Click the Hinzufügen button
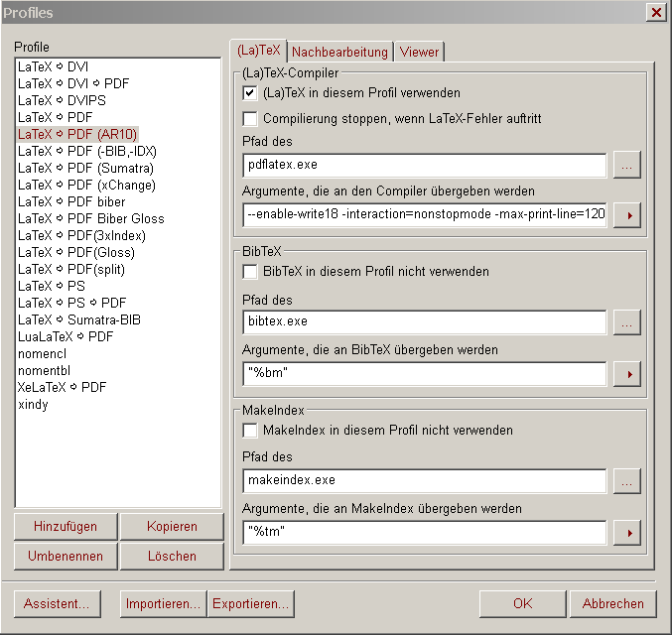 (x=66, y=526)
